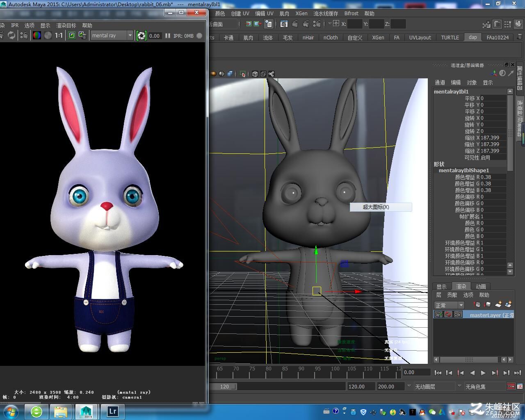
Task: Click the 缩放 X value 187.399
Action: point(494,138)
